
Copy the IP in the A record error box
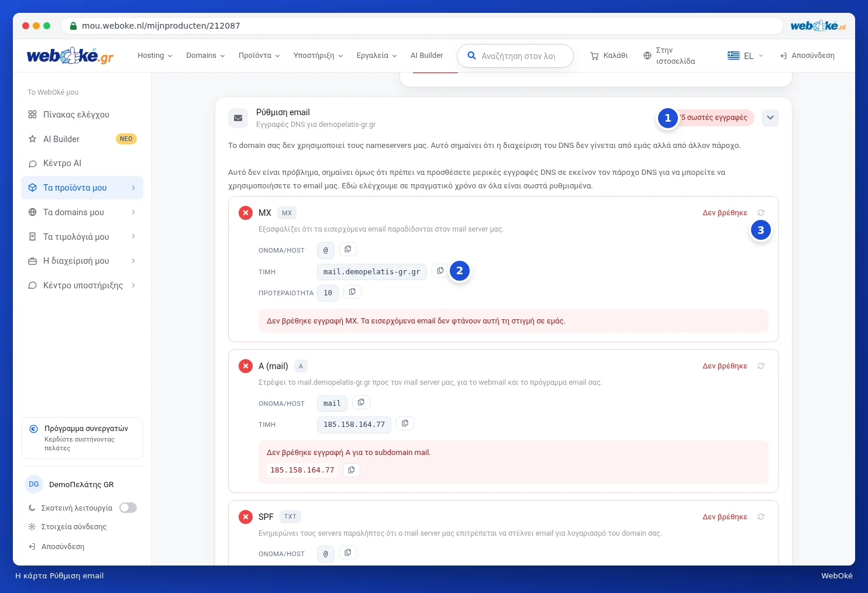click(x=351, y=470)
